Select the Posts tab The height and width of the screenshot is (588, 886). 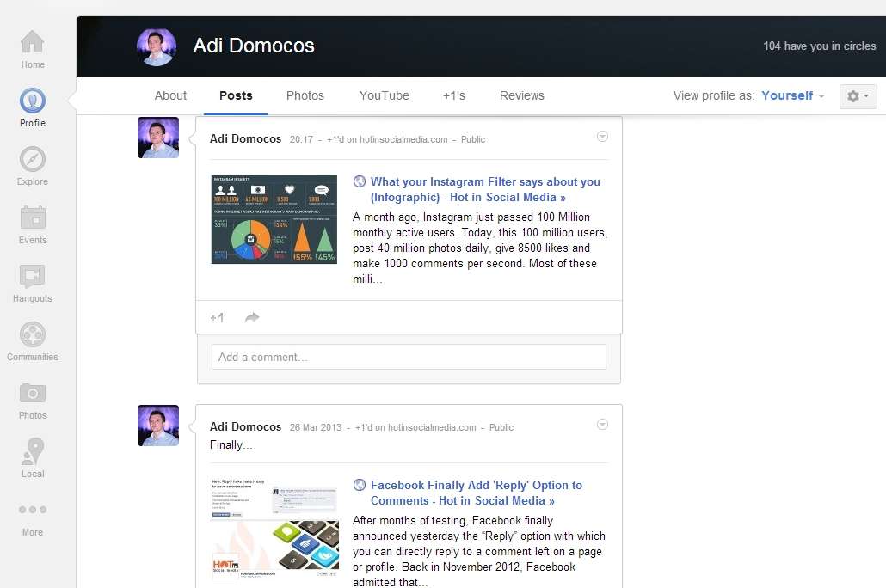236,95
